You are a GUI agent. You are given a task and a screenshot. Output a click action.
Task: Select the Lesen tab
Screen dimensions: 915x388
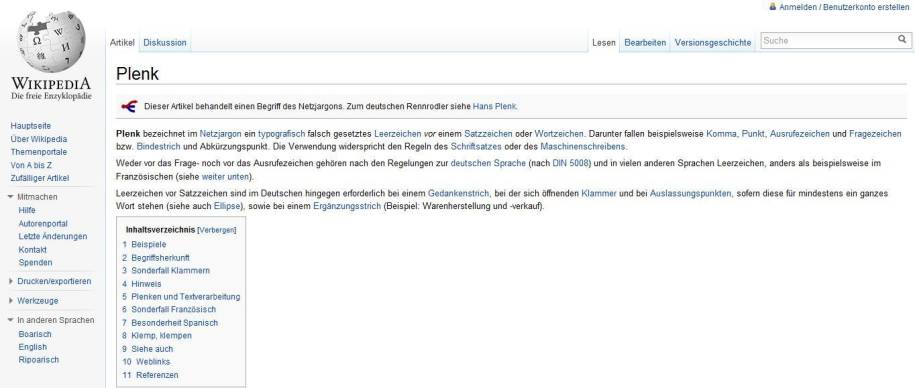tap(603, 43)
